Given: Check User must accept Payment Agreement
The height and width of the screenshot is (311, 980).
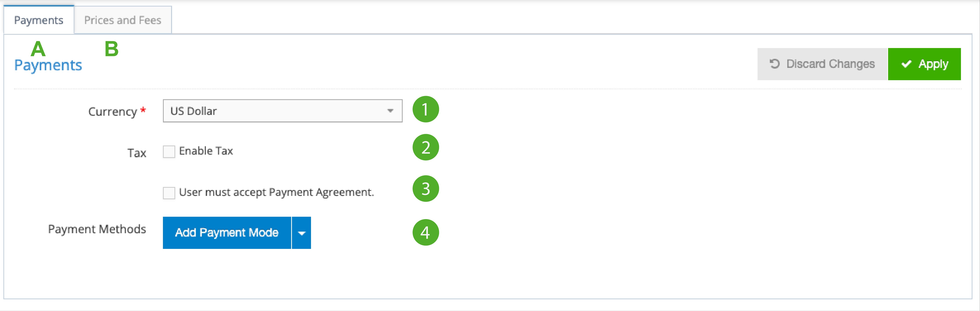Looking at the screenshot, I should click(169, 193).
